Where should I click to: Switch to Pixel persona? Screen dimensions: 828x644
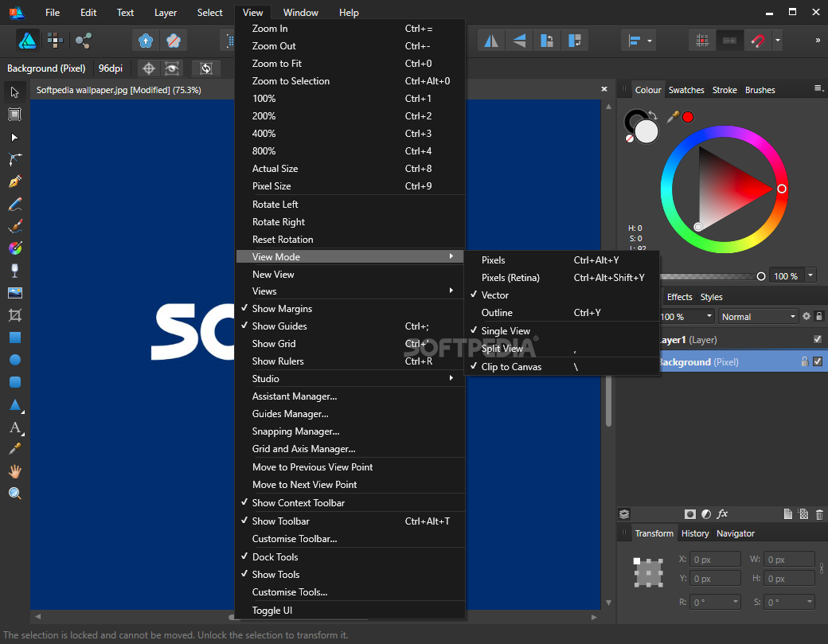pyautogui.click(x=55, y=41)
